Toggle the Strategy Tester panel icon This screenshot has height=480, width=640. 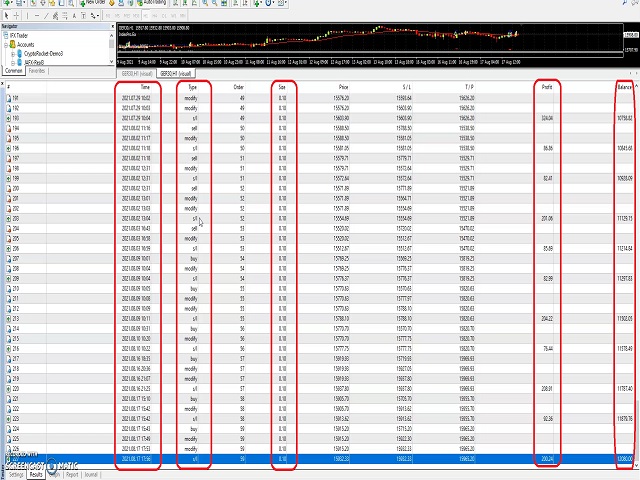[71, 3]
